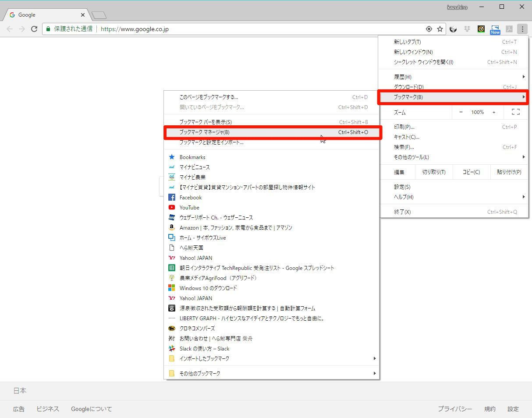Viewport: 532px width, 418px height.
Task: Open the クロネコメンバーズ bookmark
Action: 272,328
